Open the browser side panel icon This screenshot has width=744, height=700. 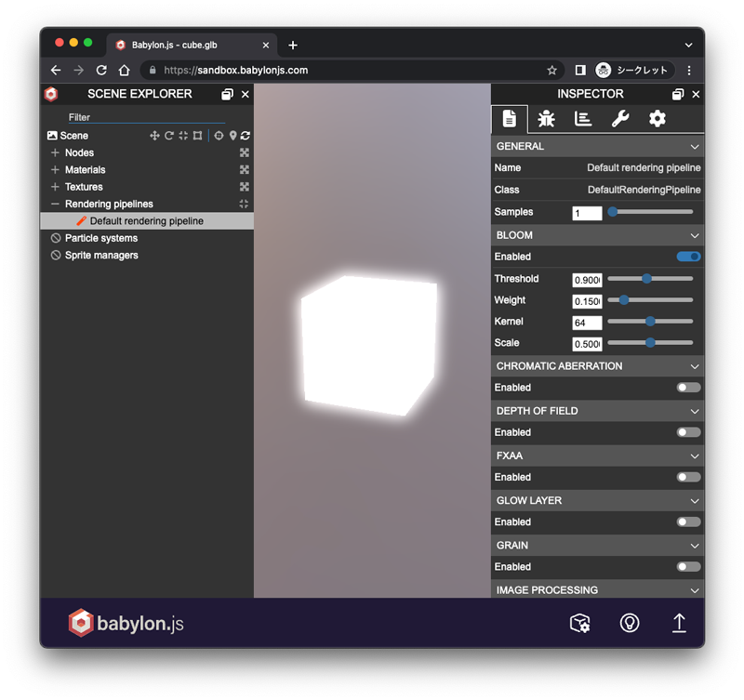click(579, 71)
